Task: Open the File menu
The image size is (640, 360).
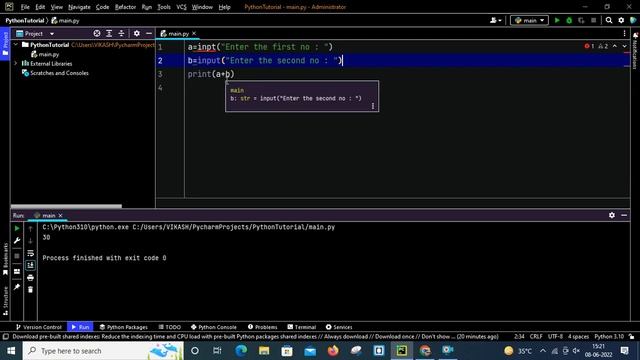Action: (x=25, y=7)
